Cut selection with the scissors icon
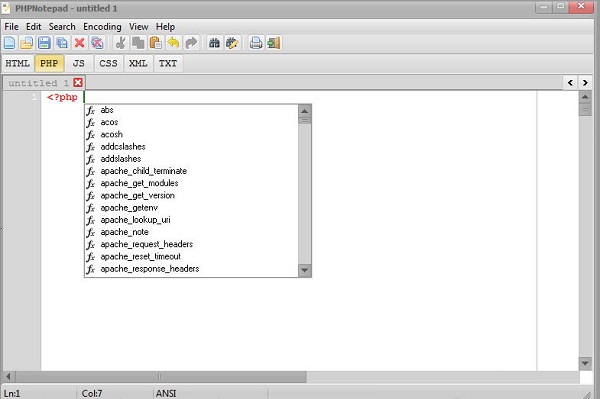This screenshot has height=399, width=600. 121,43
